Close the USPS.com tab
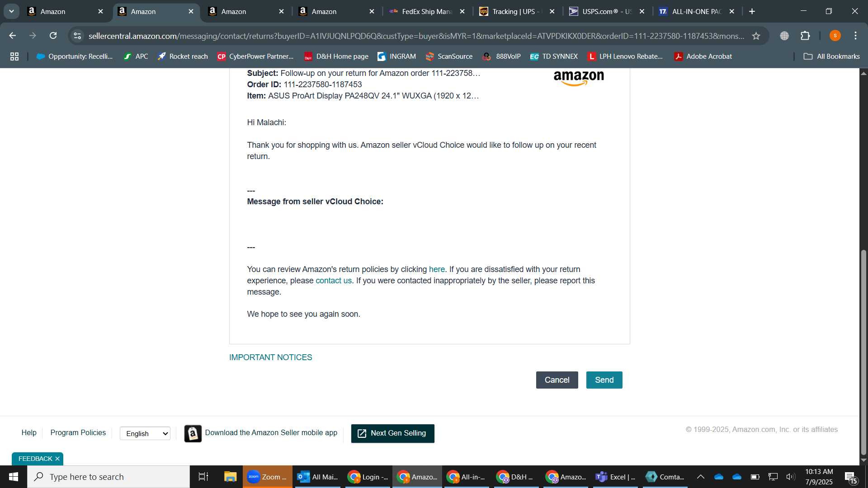868x488 pixels. tap(642, 11)
